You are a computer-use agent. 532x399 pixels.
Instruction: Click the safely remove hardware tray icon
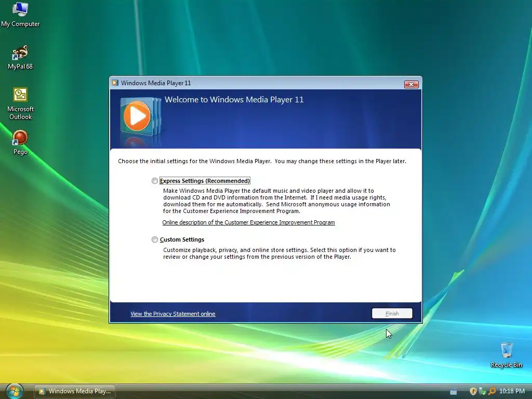click(x=482, y=391)
